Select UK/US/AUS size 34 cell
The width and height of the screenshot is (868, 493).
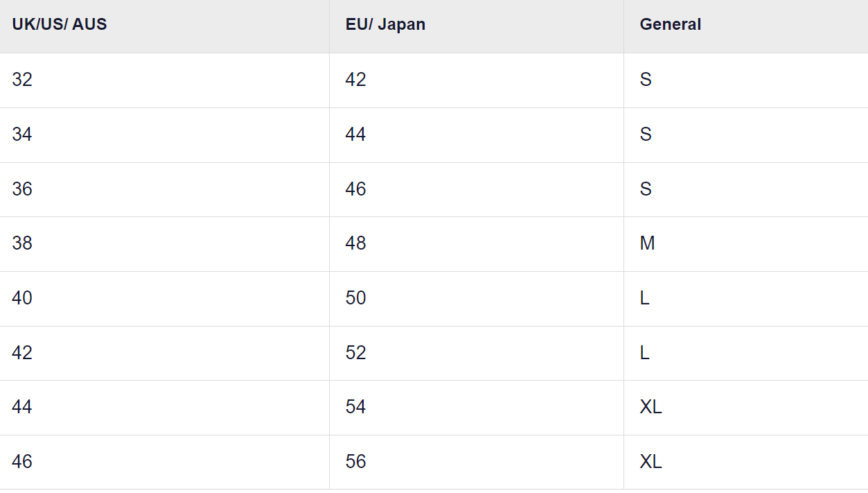[x=22, y=135]
